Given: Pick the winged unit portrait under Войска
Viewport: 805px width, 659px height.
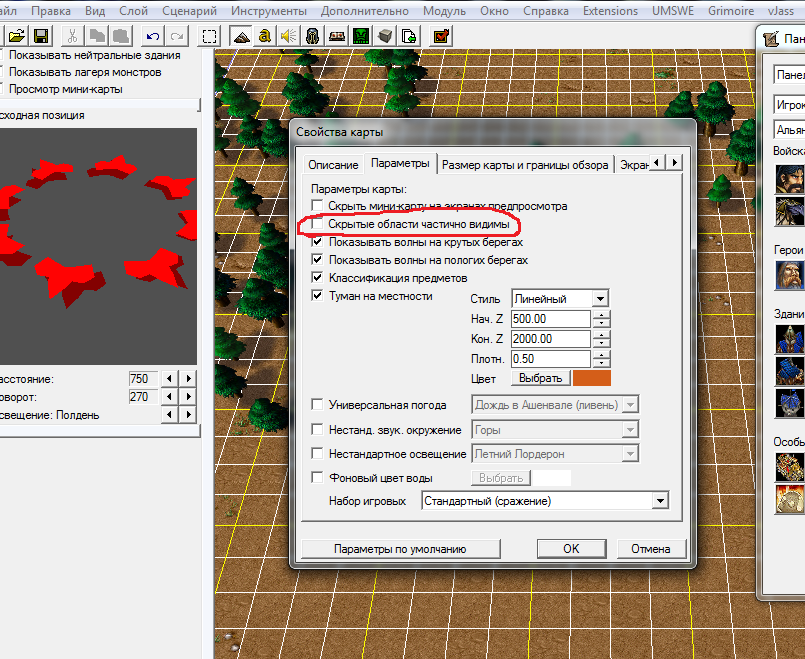Looking at the screenshot, I should click(x=790, y=211).
